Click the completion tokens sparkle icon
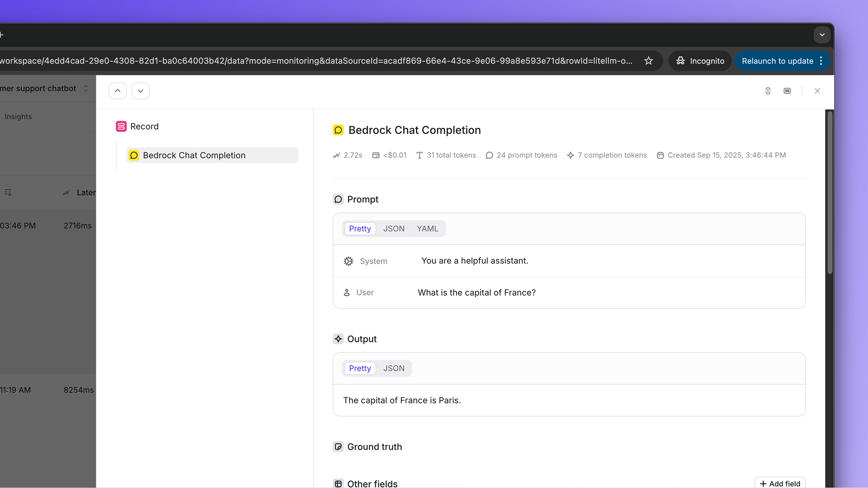Screen dimensions: 868x488 [x=570, y=155]
